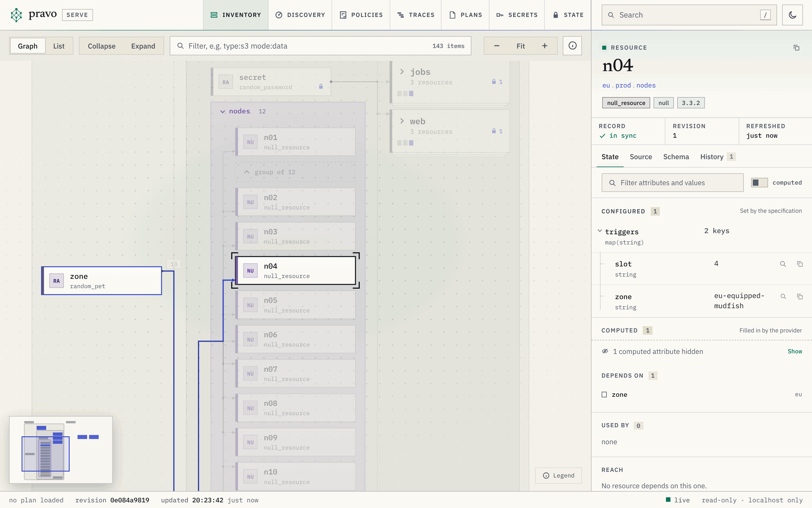Click the NU icon on n04 node
812x508 pixels.
coord(250,271)
